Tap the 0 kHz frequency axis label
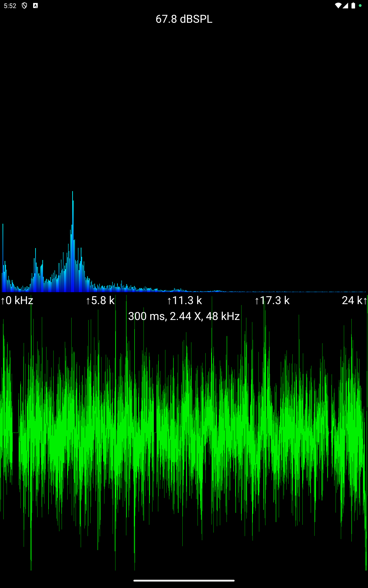The height and width of the screenshot is (588, 368). [17, 300]
